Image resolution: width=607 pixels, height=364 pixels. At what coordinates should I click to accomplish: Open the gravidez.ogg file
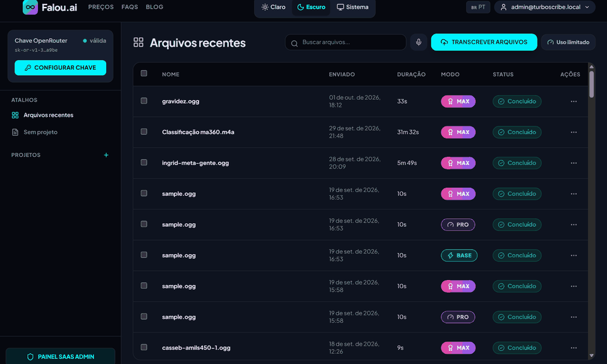pos(180,101)
